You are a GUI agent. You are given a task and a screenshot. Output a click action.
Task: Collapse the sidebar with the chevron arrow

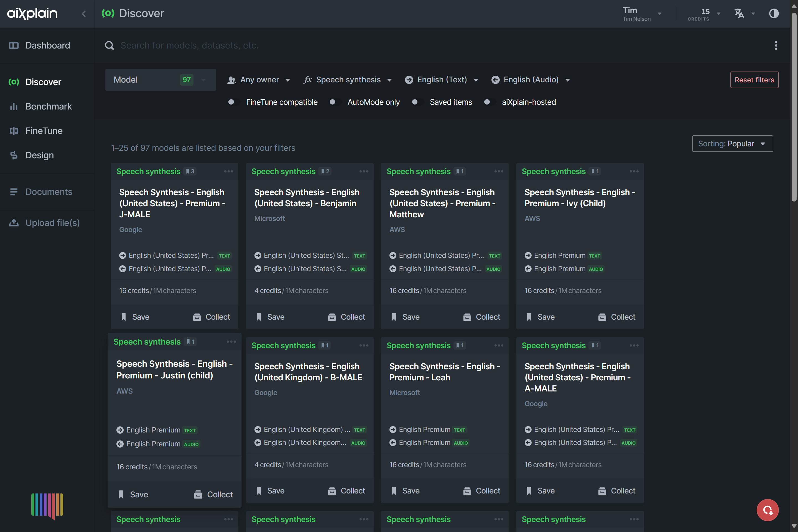point(84,14)
